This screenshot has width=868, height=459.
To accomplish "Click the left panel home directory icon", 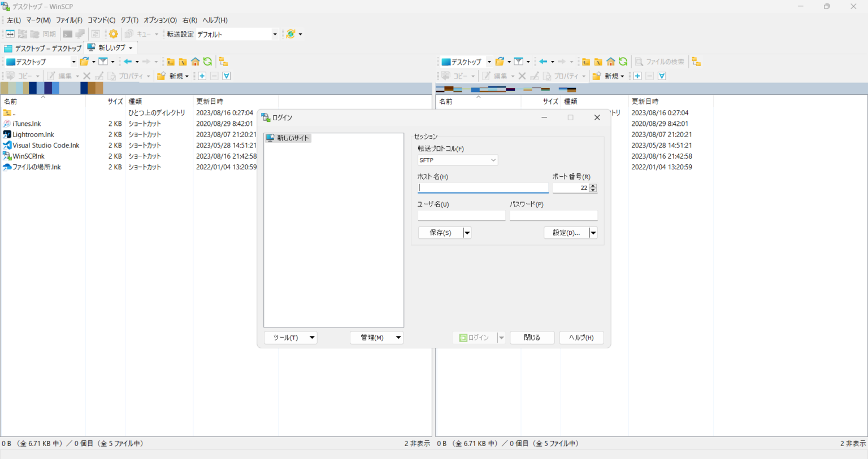I will click(196, 62).
